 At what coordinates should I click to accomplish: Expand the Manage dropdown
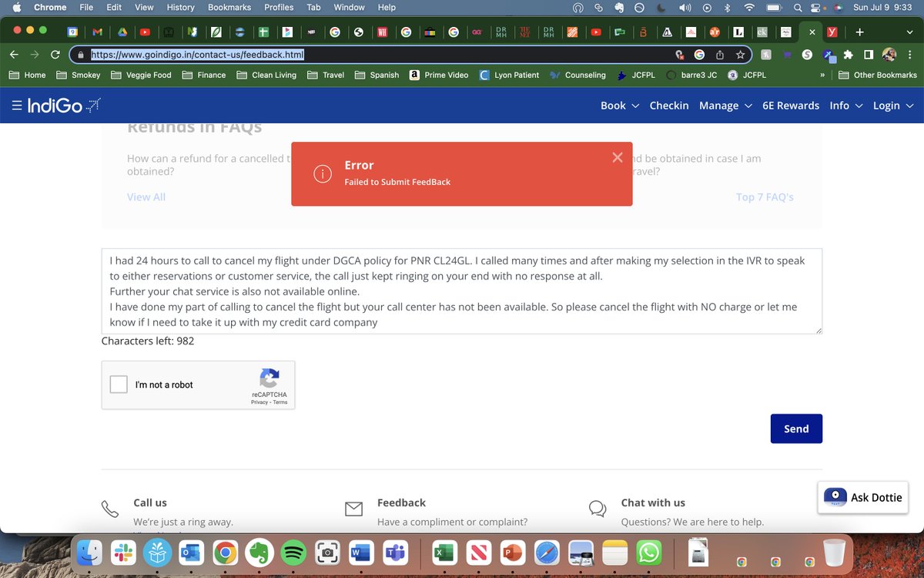point(725,106)
